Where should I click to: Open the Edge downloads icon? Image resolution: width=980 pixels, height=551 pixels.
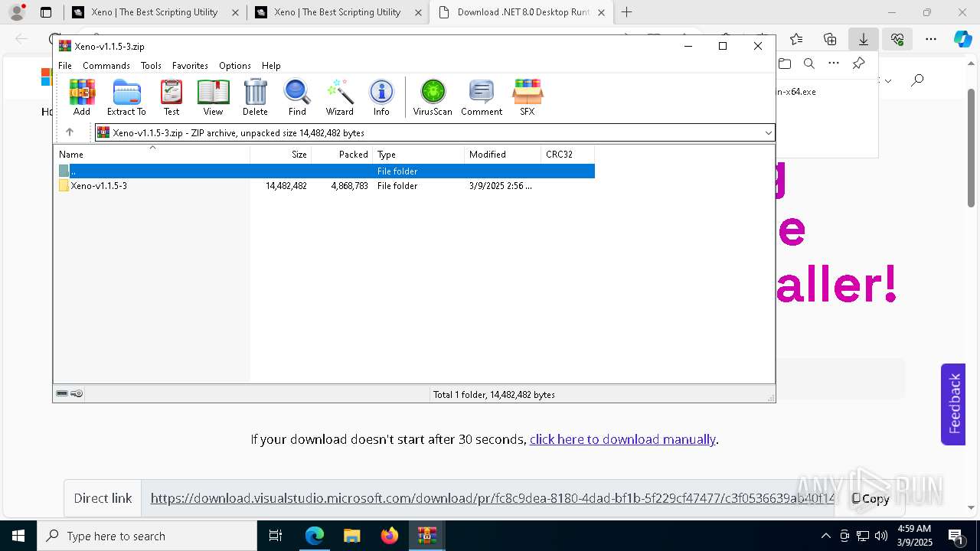click(864, 39)
